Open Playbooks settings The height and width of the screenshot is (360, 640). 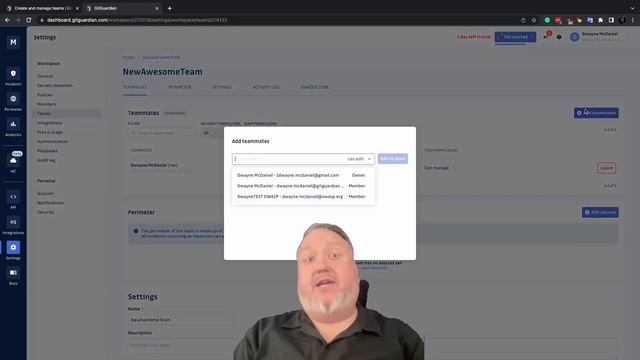(x=47, y=151)
